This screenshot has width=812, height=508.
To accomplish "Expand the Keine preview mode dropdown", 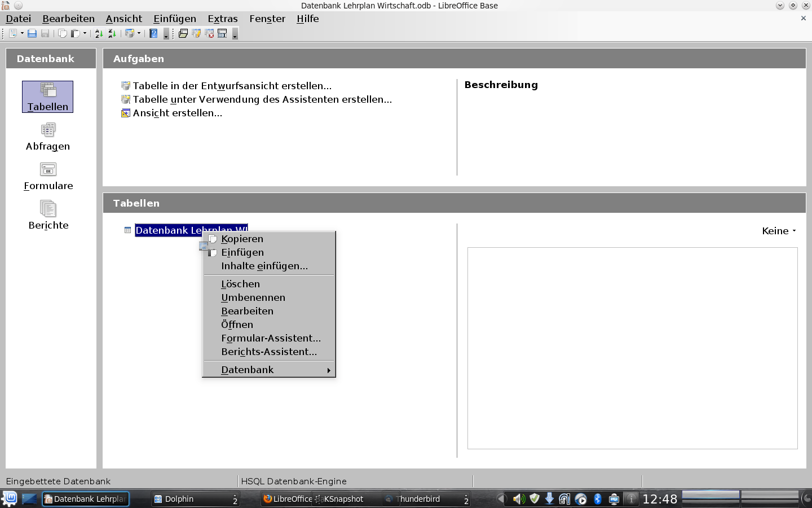I will [779, 231].
